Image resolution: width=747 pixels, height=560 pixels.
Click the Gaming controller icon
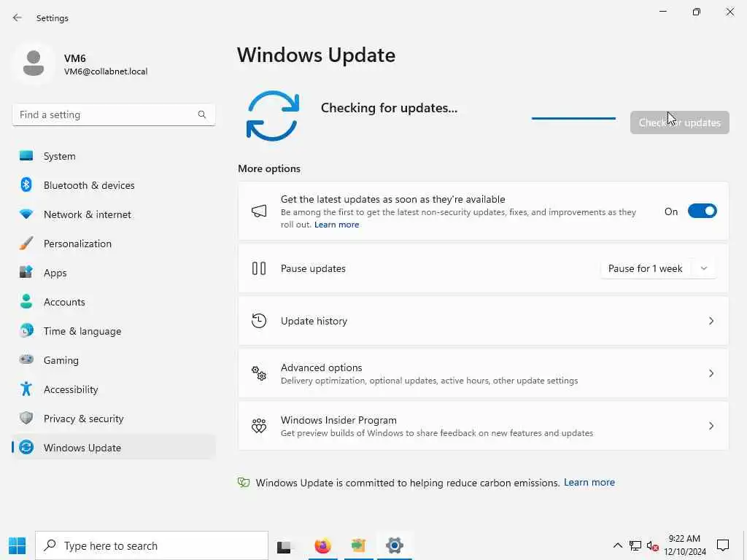[26, 359]
